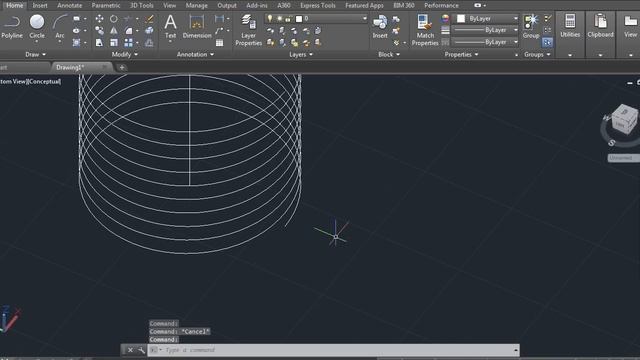The image size is (640, 360).
Task: Click the object color white swatch
Action: click(461, 19)
